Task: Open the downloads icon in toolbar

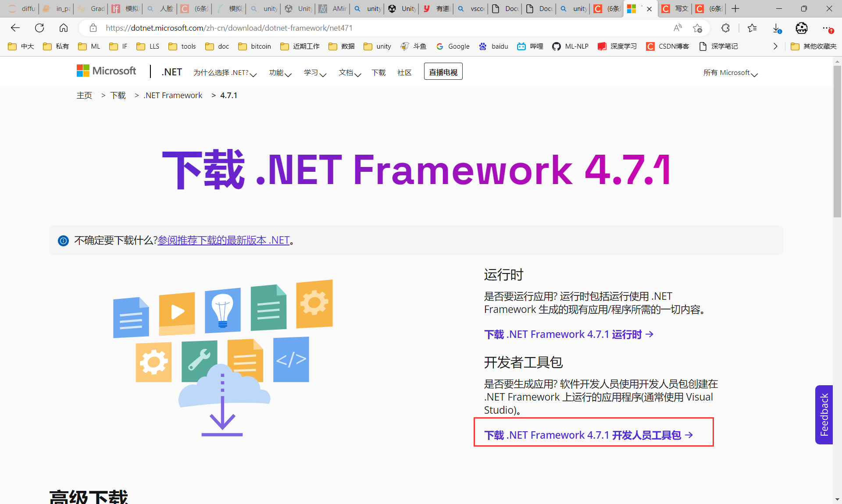Action: point(777,28)
